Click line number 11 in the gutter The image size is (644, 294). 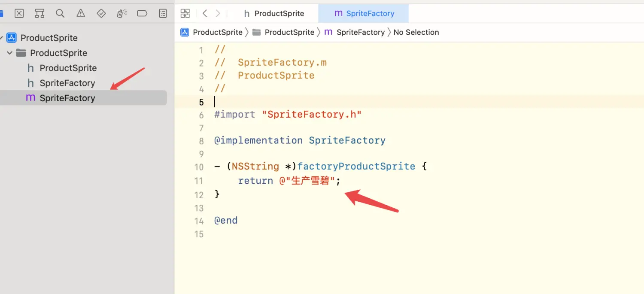pyautogui.click(x=199, y=181)
